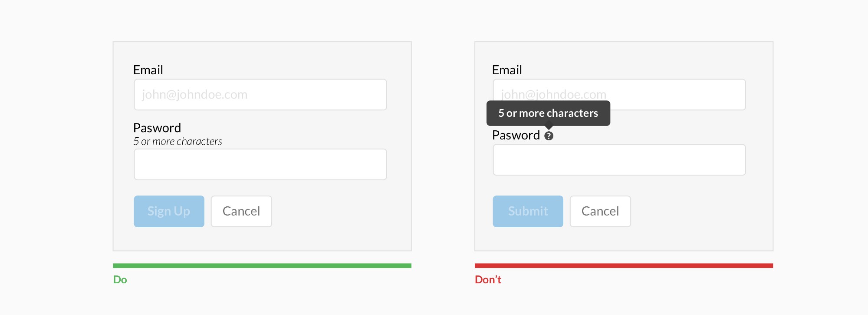Click the Pasword label above the italic hint
Image resolution: width=868 pixels, height=315 pixels.
157,128
